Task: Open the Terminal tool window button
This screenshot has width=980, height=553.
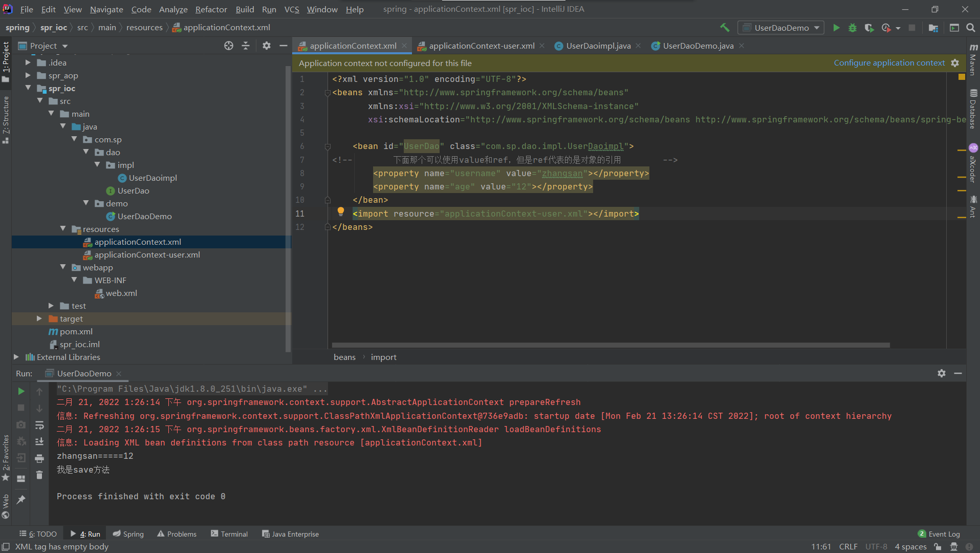Action: [x=229, y=534]
